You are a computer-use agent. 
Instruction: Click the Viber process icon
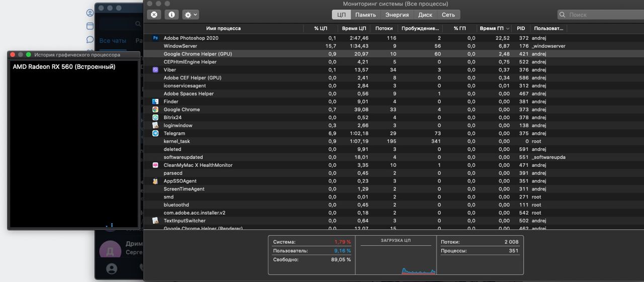[155, 70]
